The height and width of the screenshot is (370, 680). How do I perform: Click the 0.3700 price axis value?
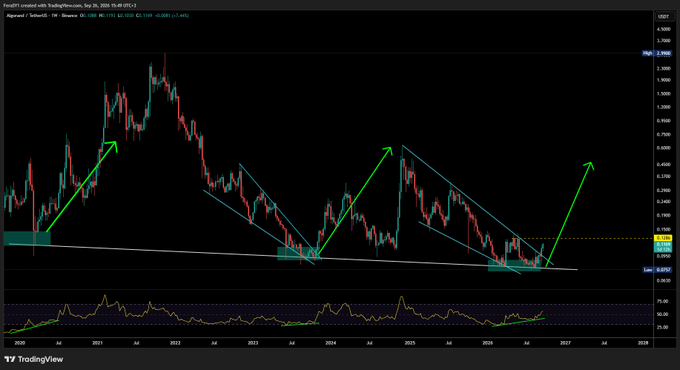point(664,176)
